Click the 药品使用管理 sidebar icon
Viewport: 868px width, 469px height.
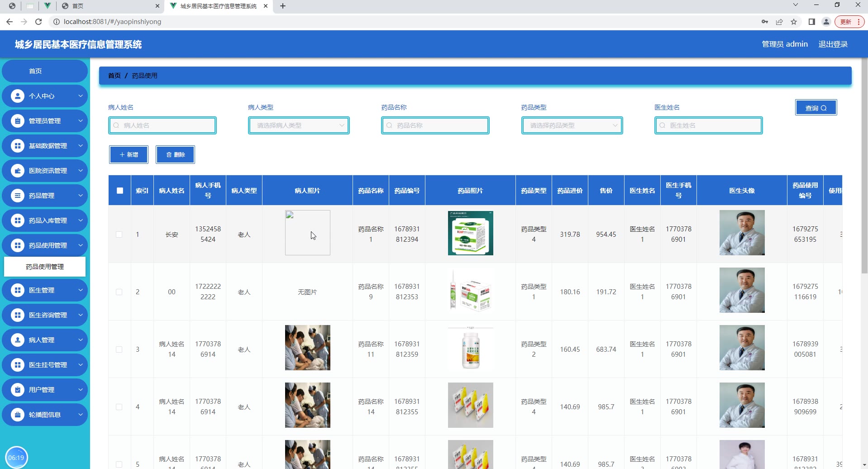18,245
